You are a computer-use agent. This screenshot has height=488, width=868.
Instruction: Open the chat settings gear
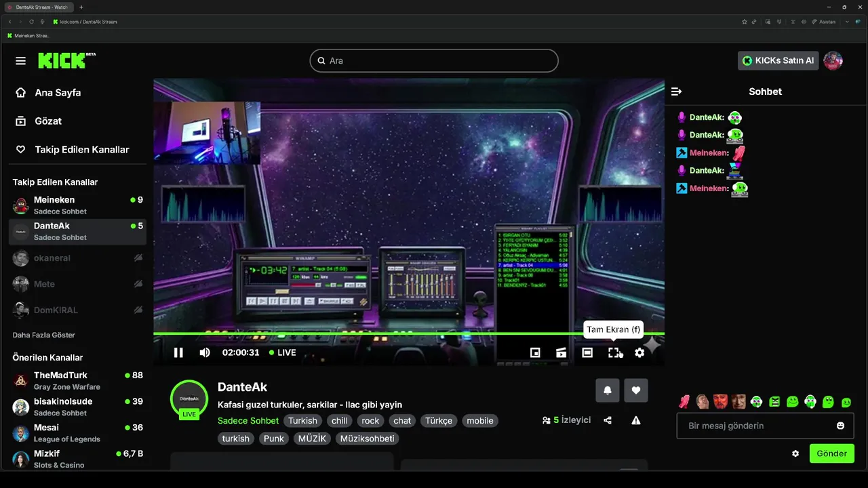[x=795, y=453]
